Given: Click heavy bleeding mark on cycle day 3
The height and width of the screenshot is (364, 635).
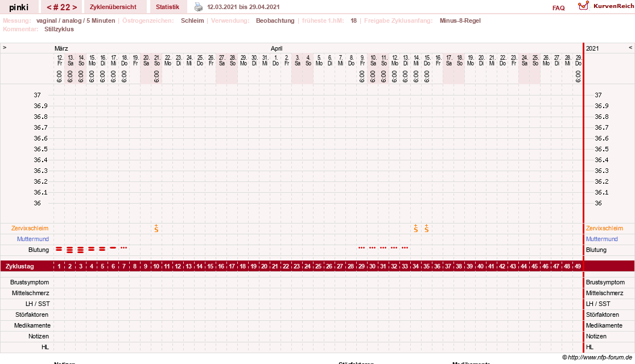Looking at the screenshot, I should 81,250.
